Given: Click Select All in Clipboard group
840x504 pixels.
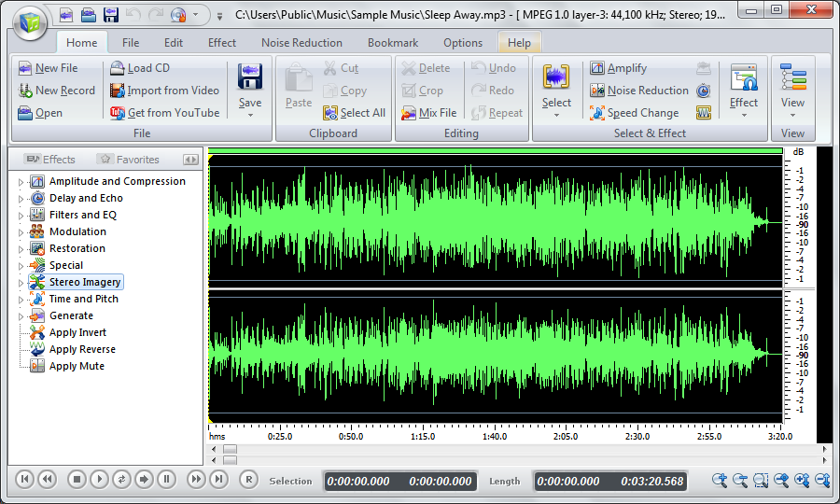Looking at the screenshot, I should point(354,113).
